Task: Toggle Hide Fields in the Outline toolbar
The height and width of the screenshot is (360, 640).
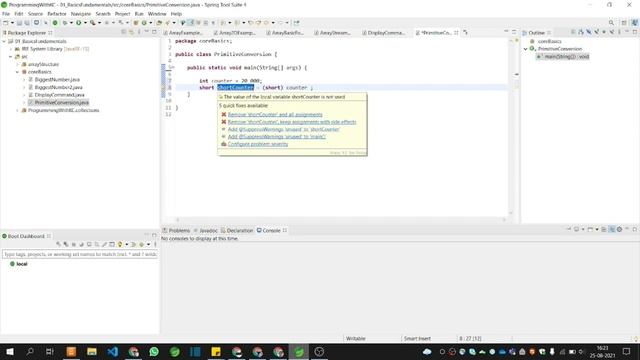Action: (589, 32)
